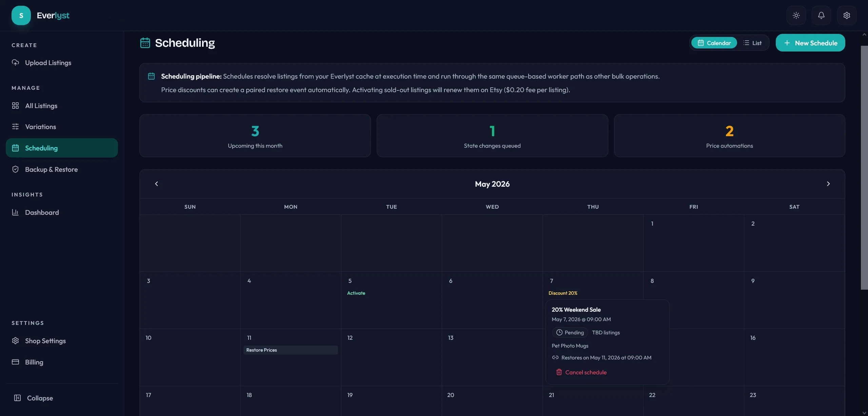Click the Pending status badge

tap(570, 332)
